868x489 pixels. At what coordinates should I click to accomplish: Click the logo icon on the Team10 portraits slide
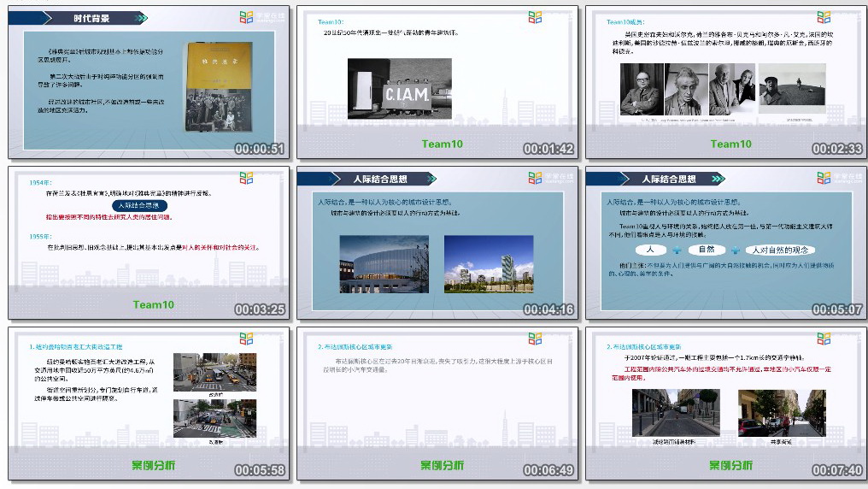tap(824, 17)
